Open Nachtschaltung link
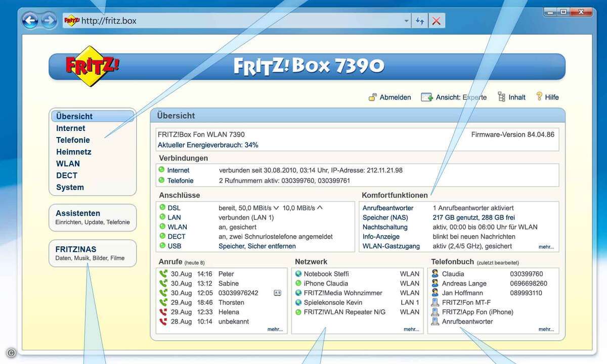607x364 pixels. (385, 227)
